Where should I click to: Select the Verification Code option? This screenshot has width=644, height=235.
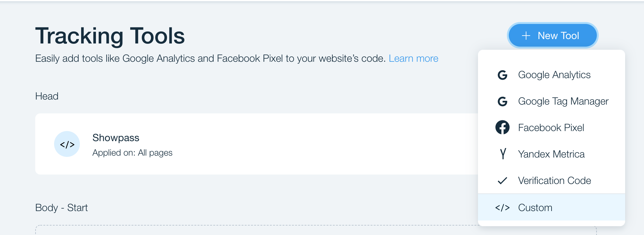552,181
